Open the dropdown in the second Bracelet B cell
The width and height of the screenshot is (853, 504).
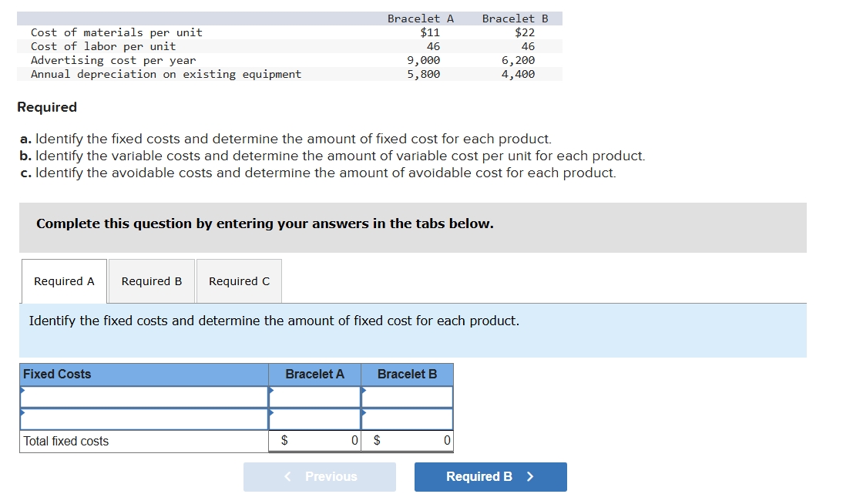[x=364, y=418]
